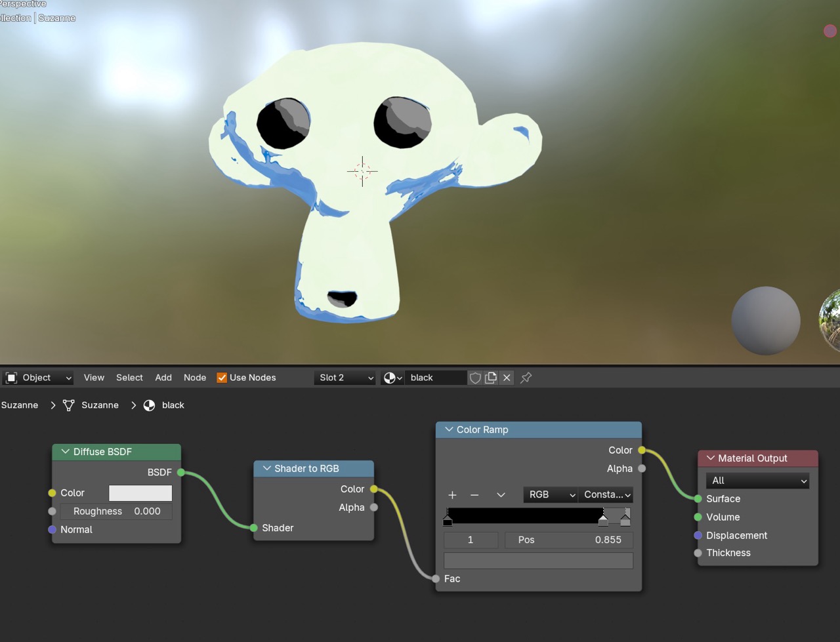Remove a color stop with the minus icon
Image resolution: width=840 pixels, height=642 pixels.
[x=474, y=494]
